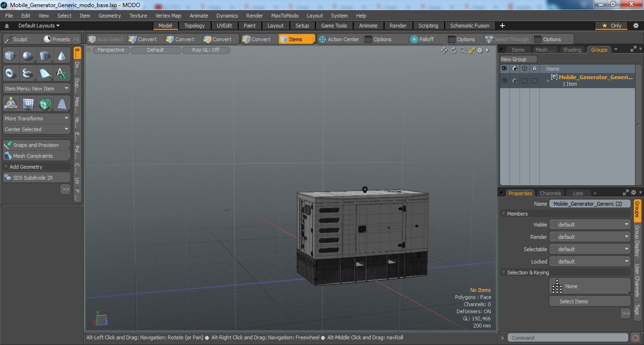This screenshot has height=345, width=644.
Task: Maximize the viewport with yellow arrows icon
Action: 472,50
